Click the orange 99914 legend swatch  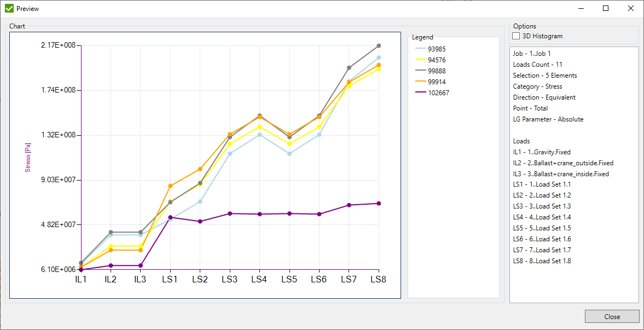419,82
